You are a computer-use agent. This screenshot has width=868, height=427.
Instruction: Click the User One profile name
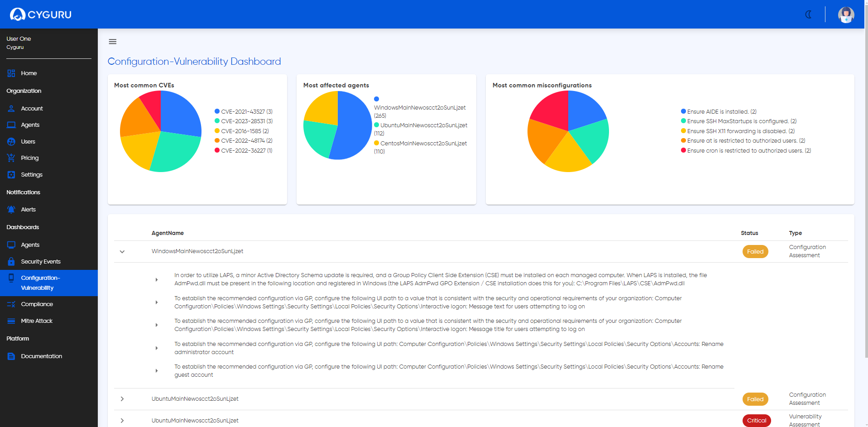[19, 39]
